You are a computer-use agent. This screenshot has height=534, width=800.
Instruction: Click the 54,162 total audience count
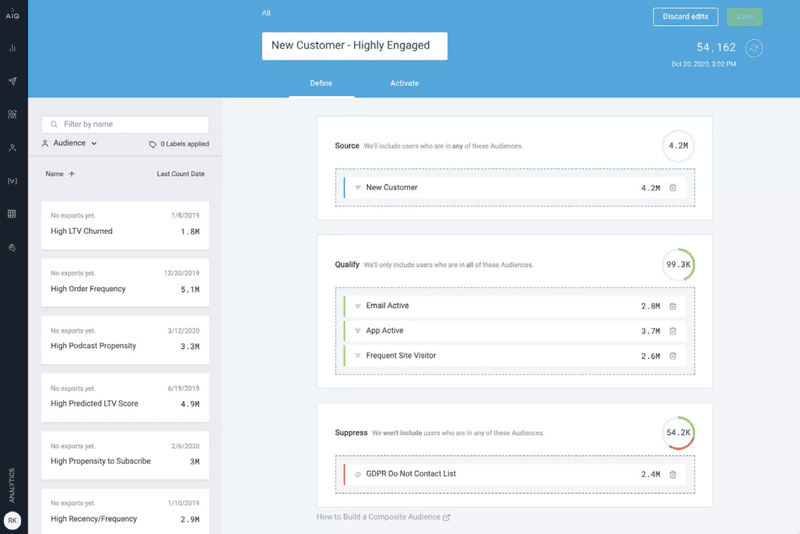point(716,47)
